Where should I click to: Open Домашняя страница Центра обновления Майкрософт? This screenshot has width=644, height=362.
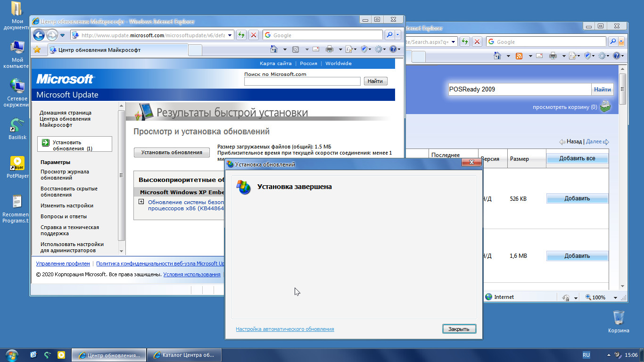pyautogui.click(x=66, y=119)
